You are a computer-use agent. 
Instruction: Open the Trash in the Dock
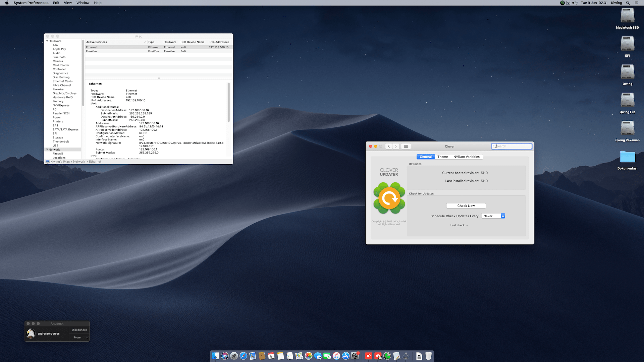(428, 356)
